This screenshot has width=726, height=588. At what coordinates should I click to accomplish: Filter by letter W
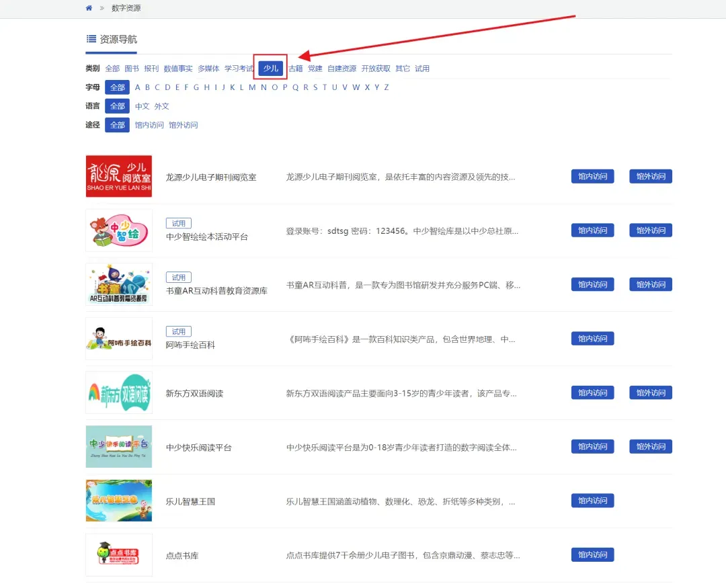pos(356,87)
